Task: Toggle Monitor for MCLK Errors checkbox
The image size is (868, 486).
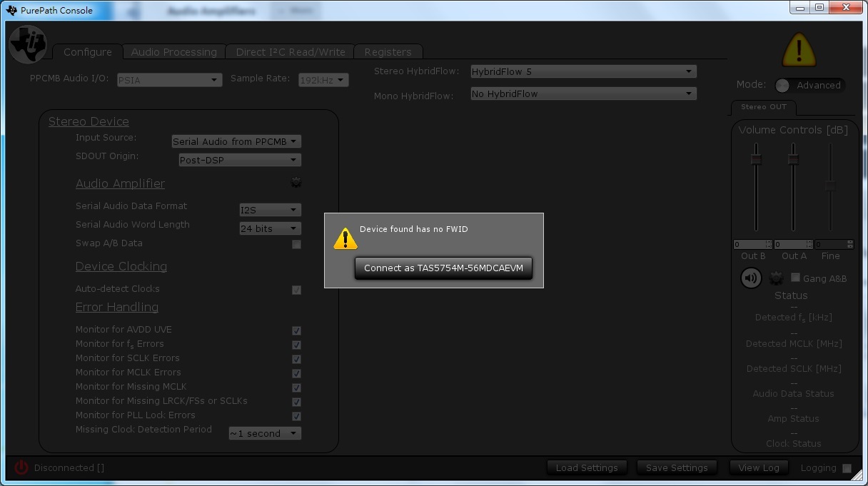Action: pos(296,373)
